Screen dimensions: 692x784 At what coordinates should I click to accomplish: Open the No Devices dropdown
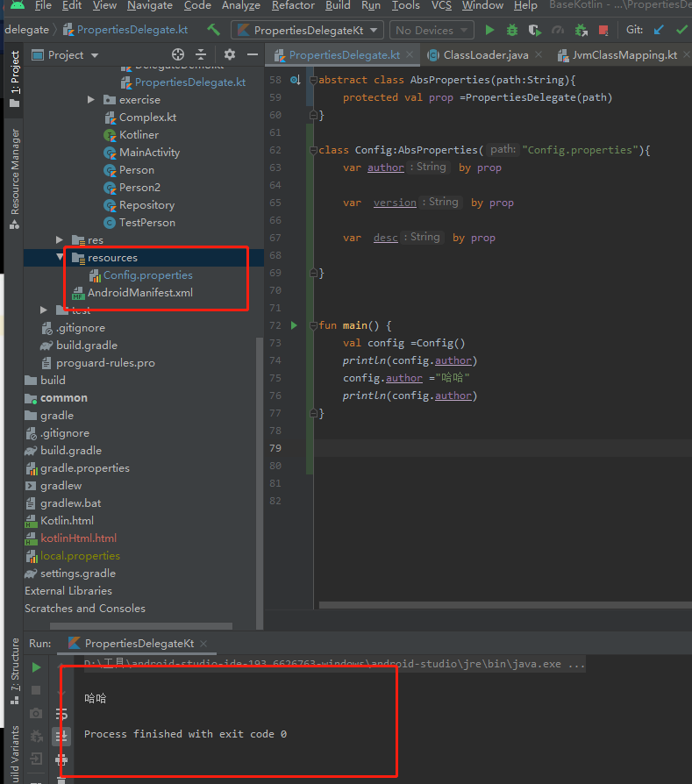coord(432,31)
